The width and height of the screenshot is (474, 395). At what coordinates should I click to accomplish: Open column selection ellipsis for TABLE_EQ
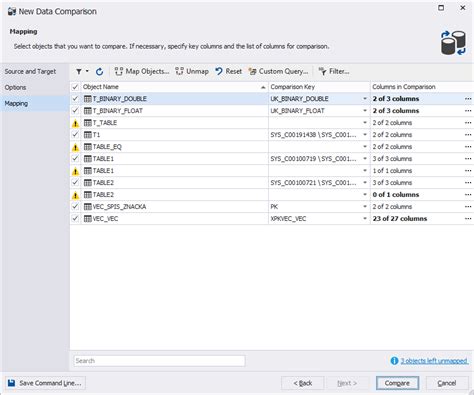[468, 147]
